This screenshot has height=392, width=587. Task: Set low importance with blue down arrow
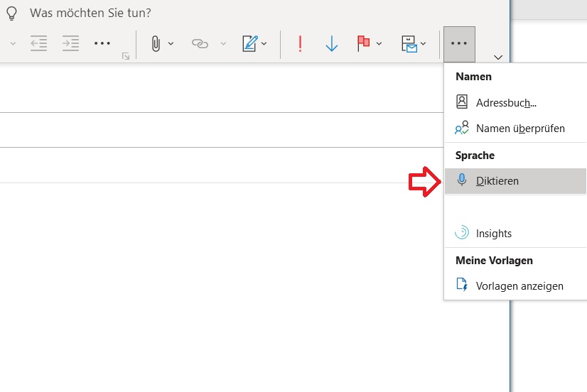(x=331, y=44)
